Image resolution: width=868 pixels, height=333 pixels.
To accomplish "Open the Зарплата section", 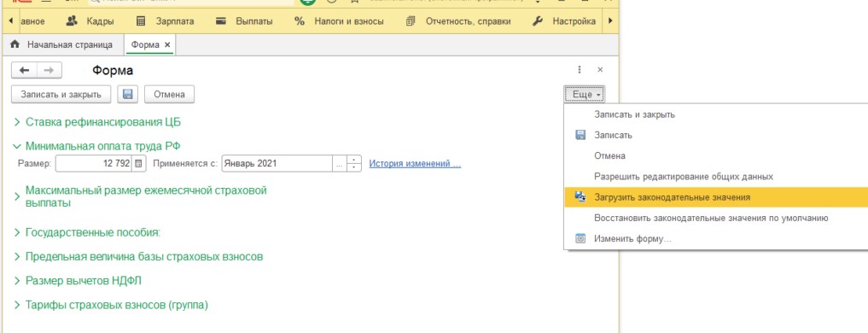I will (x=165, y=21).
